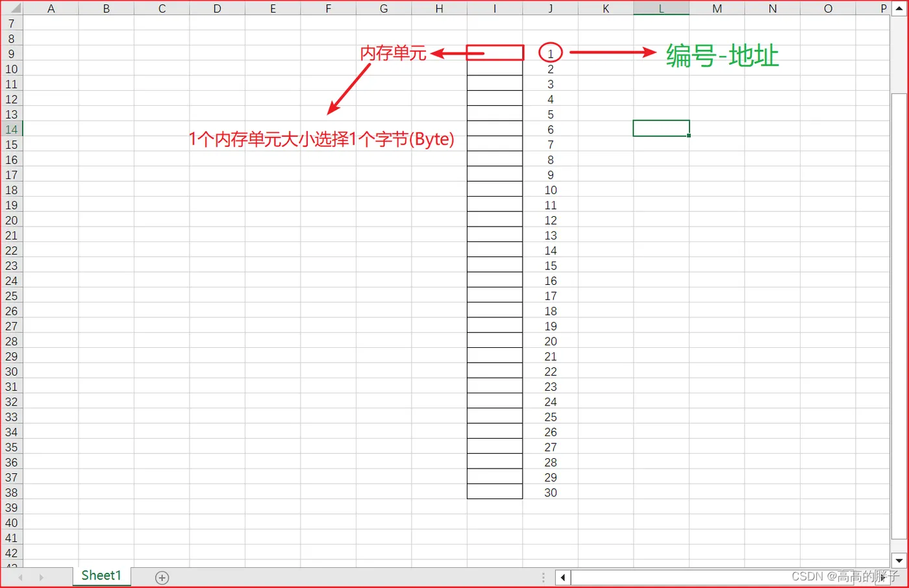Viewport: 909px width, 588px height.
Task: Click the cell containing number 5
Action: (550, 114)
